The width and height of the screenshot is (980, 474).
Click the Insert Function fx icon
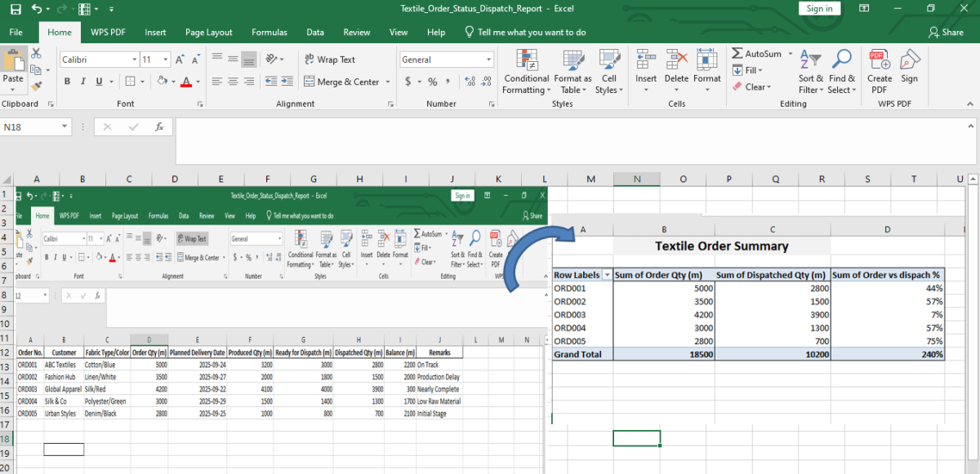pyautogui.click(x=160, y=127)
